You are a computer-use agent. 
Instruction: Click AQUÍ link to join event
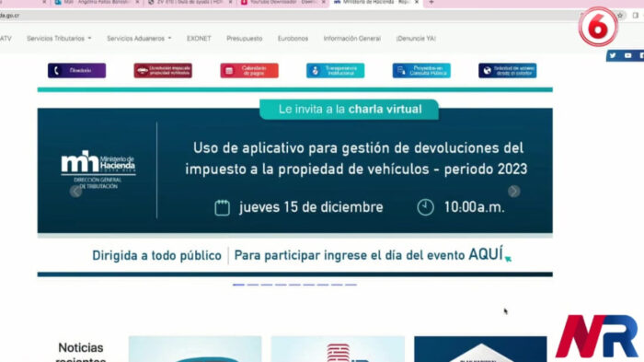tap(486, 254)
